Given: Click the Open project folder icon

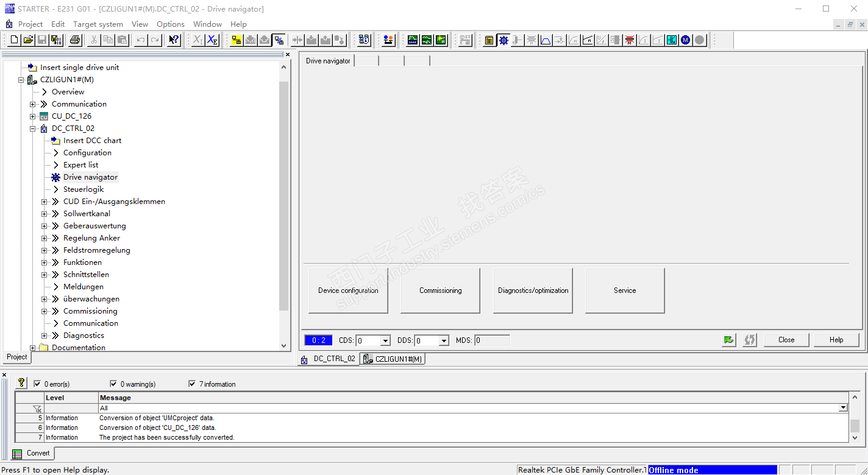Looking at the screenshot, I should (x=28, y=40).
